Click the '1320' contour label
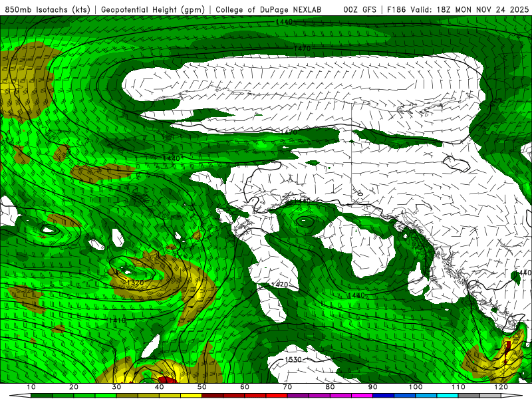The width and height of the screenshot is (532, 399). coord(136,283)
